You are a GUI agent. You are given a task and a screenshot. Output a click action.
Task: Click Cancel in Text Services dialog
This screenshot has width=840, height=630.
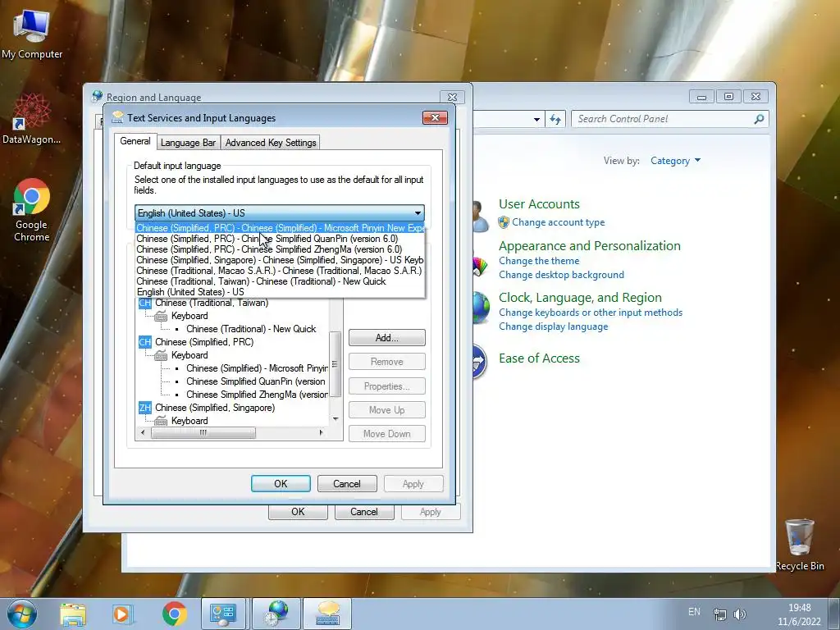pos(347,484)
